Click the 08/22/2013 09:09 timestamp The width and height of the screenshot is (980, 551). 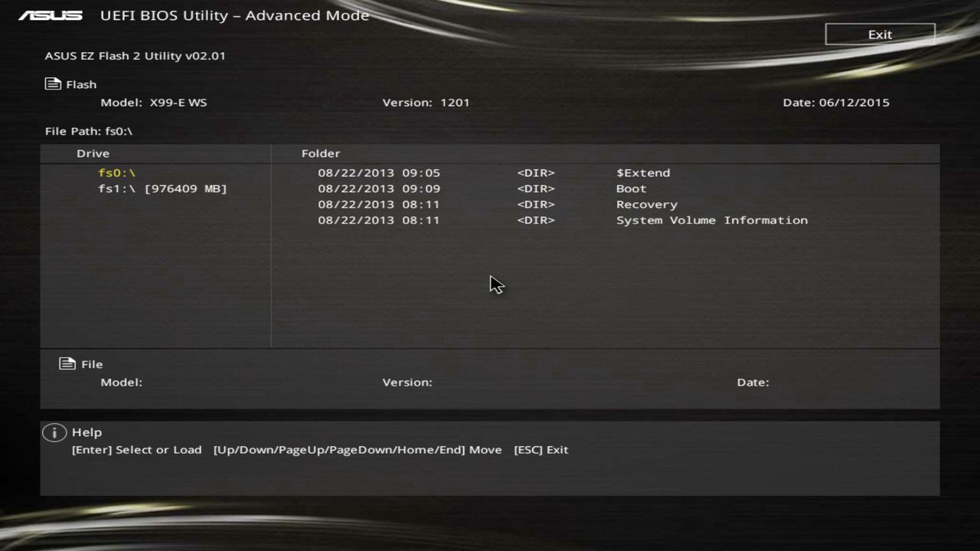coord(379,189)
